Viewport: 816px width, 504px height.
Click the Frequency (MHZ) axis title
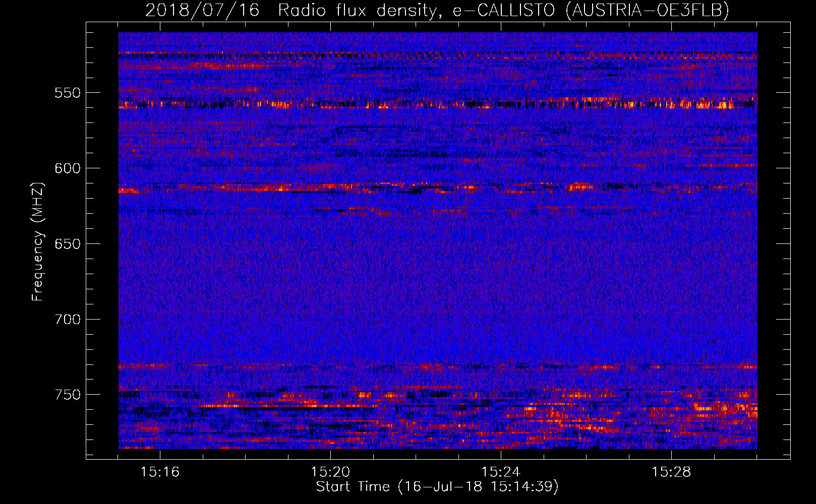[x=38, y=241]
